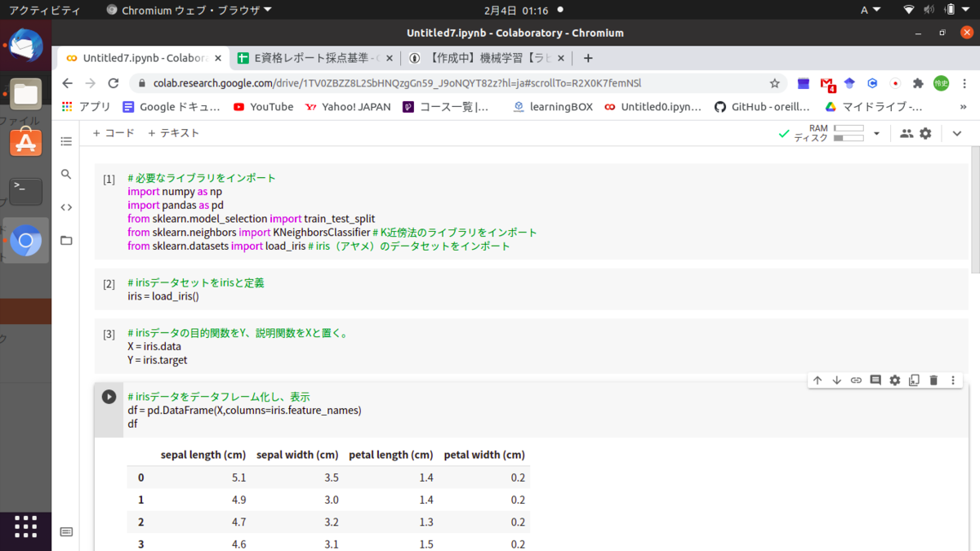Open Colab settings gear in header
This screenshot has width=980, height=551.
click(925, 134)
